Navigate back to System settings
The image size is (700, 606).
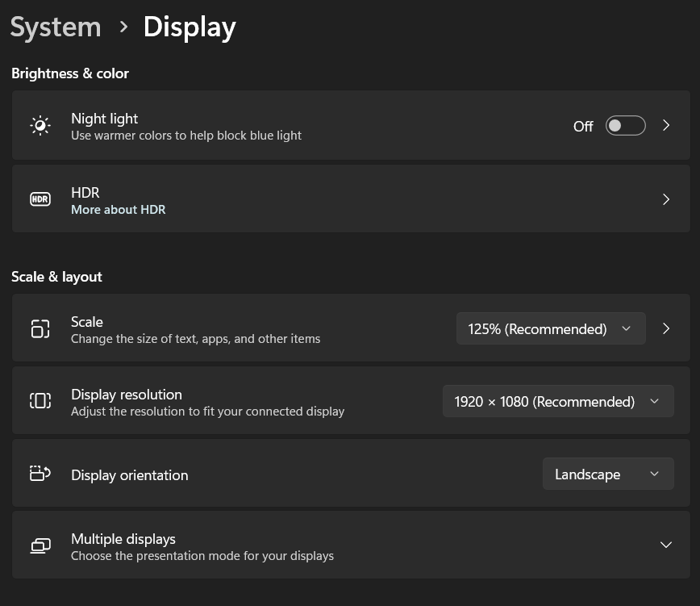pyautogui.click(x=55, y=27)
